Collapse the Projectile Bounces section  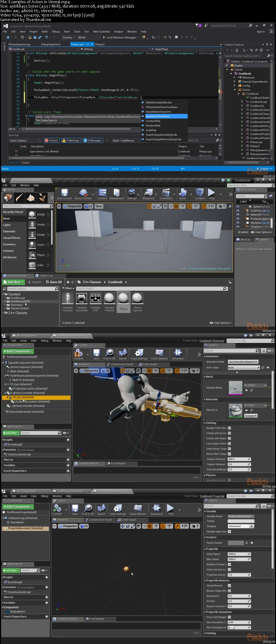click(205, 580)
